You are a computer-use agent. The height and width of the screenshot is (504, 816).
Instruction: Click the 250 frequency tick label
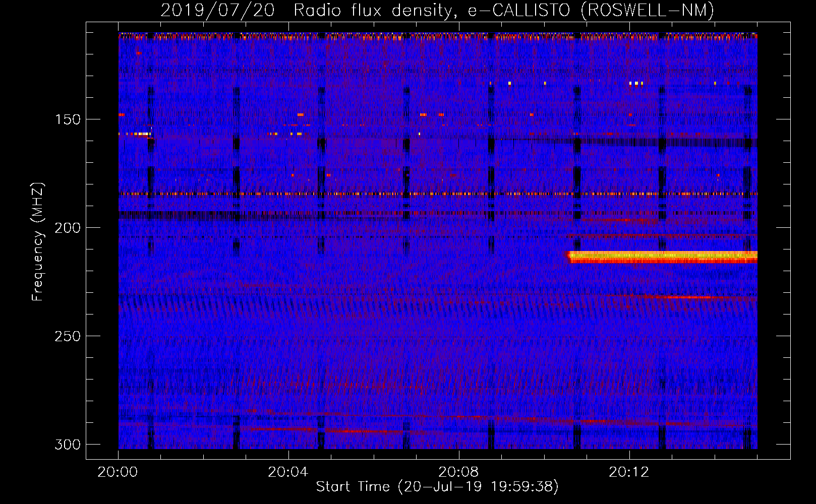pos(68,336)
